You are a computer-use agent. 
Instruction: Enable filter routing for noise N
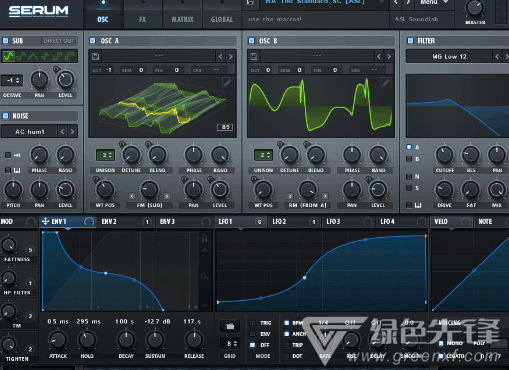coord(409,176)
